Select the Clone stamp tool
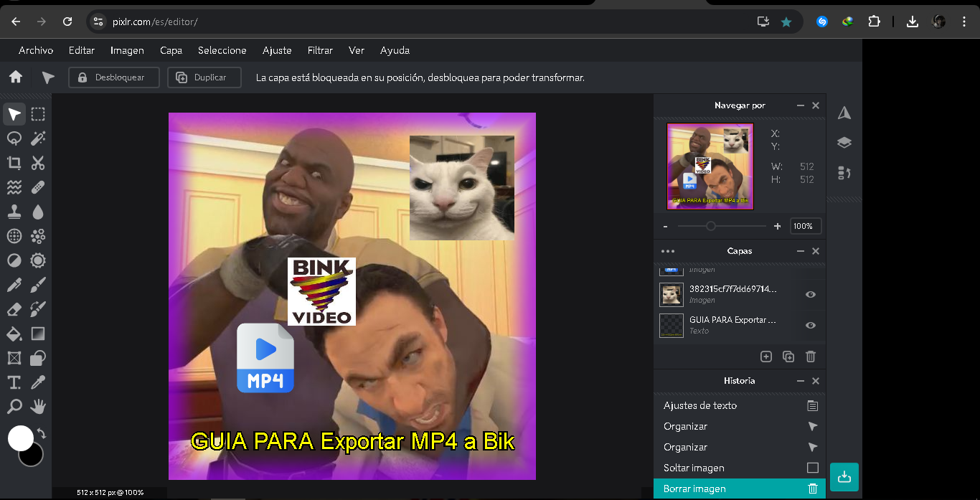This screenshot has width=980, height=500. (x=14, y=212)
